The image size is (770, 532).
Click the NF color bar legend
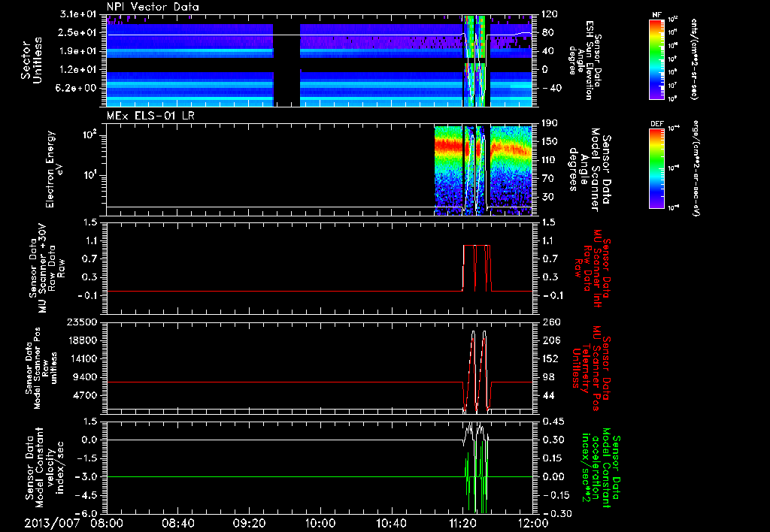click(x=655, y=59)
